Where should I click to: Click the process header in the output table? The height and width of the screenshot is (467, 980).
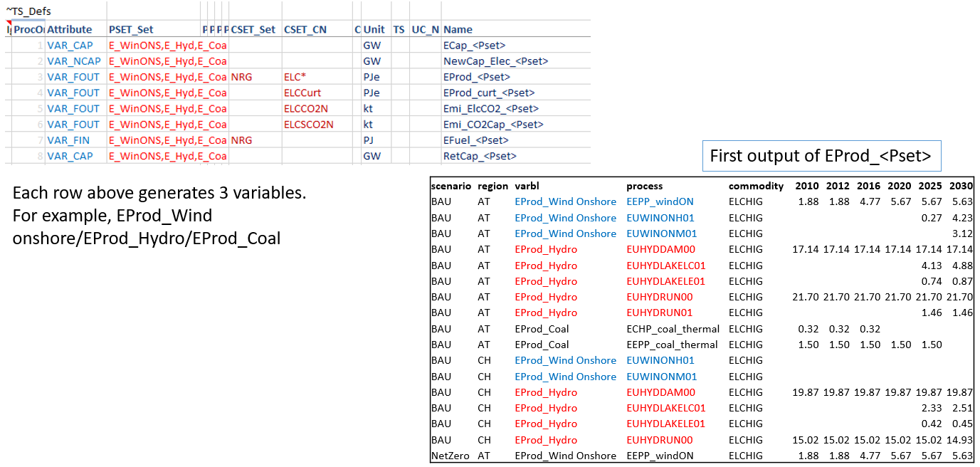tap(645, 186)
